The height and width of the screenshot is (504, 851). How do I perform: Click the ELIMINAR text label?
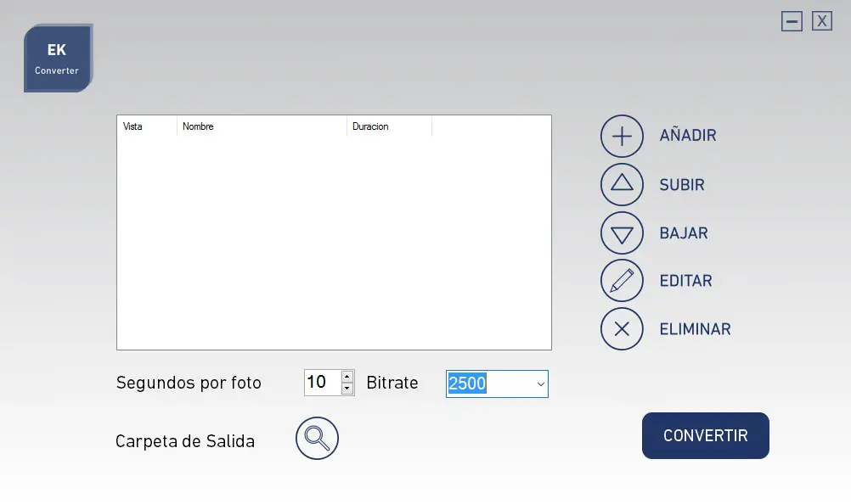click(x=695, y=329)
